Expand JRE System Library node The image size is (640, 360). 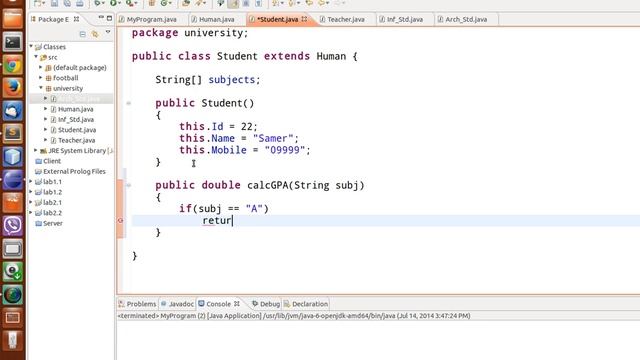(36, 150)
